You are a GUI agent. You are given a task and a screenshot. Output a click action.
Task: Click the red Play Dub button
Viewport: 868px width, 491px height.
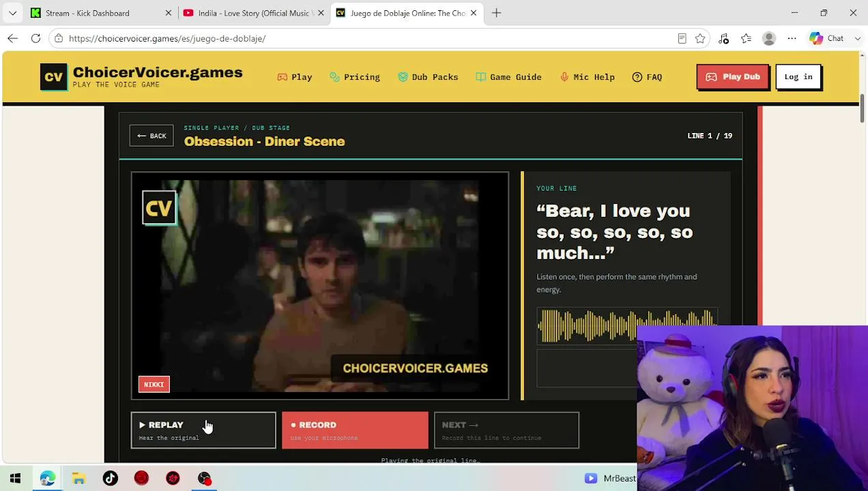tap(733, 77)
